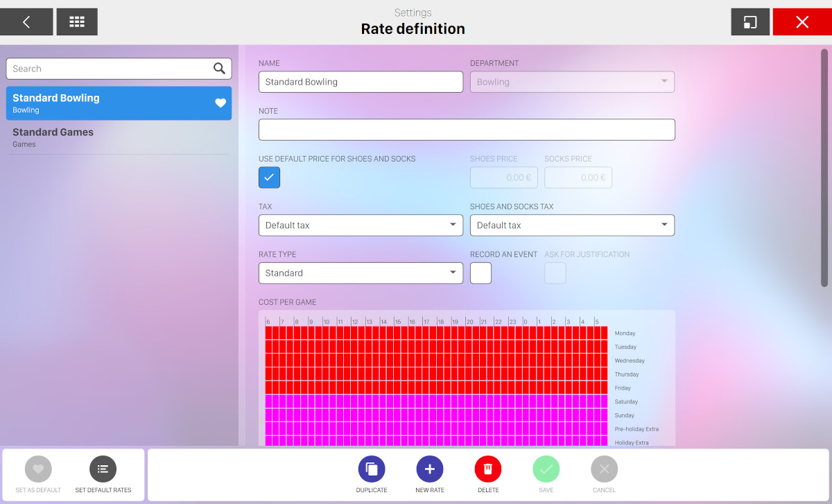Enable the Record an Event checkbox
This screenshot has width=832, height=504.
[x=480, y=273]
